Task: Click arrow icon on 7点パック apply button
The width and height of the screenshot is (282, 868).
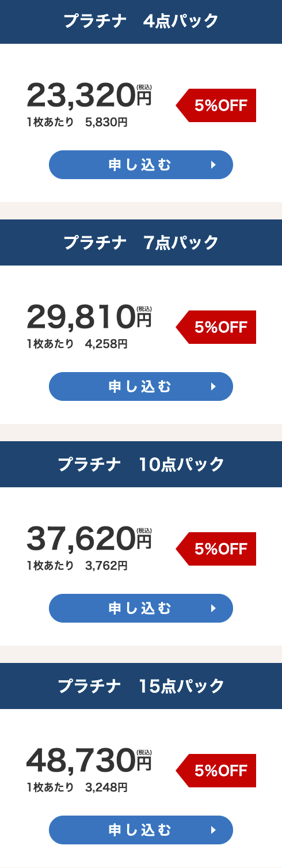Action: coord(213,386)
